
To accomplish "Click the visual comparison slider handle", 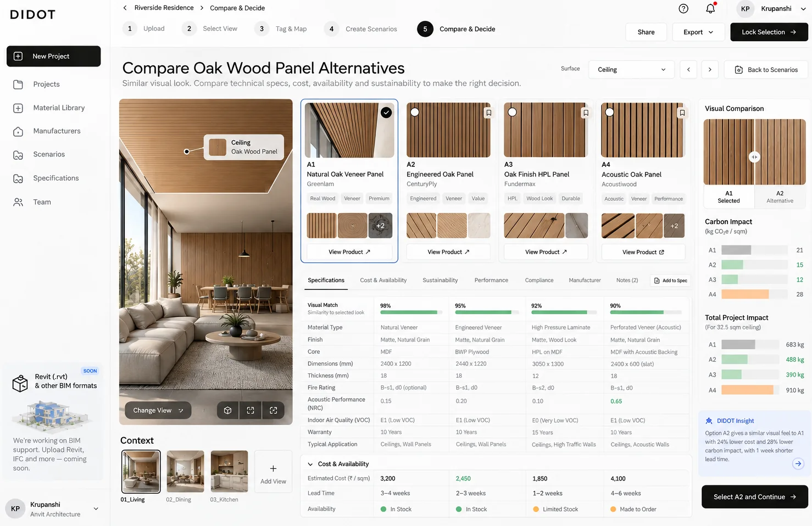I will [x=754, y=157].
